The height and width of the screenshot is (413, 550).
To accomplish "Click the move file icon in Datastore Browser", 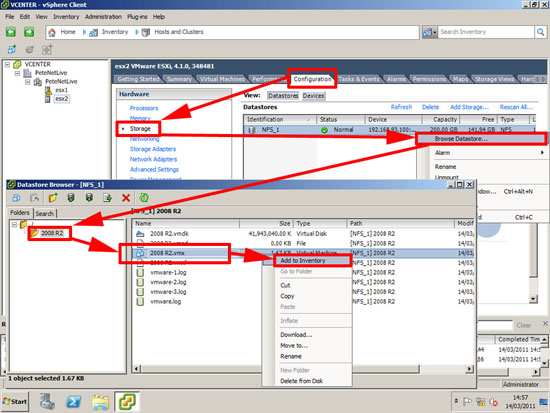I will (x=108, y=198).
